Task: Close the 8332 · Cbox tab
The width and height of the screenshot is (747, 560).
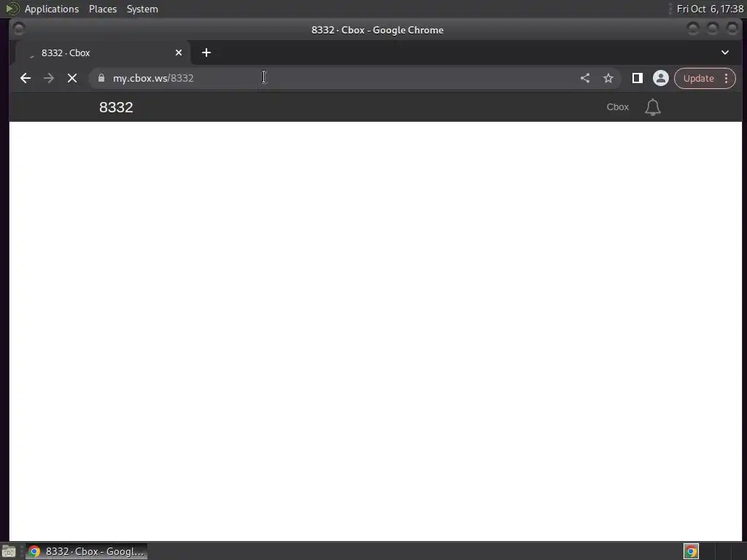Action: click(x=179, y=52)
